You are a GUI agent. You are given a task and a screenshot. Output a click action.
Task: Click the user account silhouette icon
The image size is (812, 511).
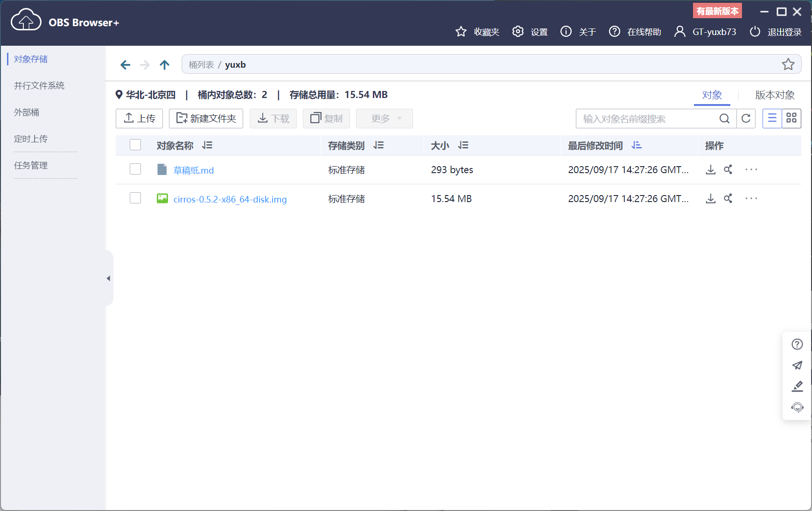click(680, 31)
